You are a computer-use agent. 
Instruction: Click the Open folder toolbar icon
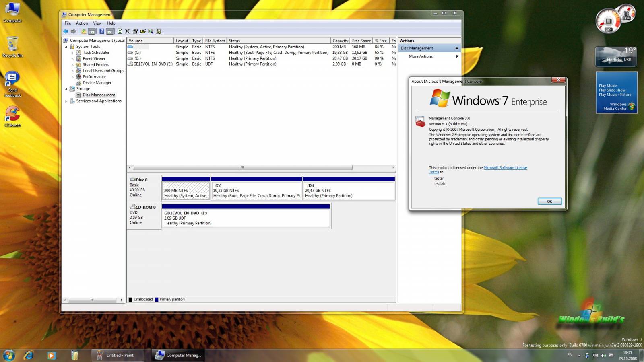143,31
